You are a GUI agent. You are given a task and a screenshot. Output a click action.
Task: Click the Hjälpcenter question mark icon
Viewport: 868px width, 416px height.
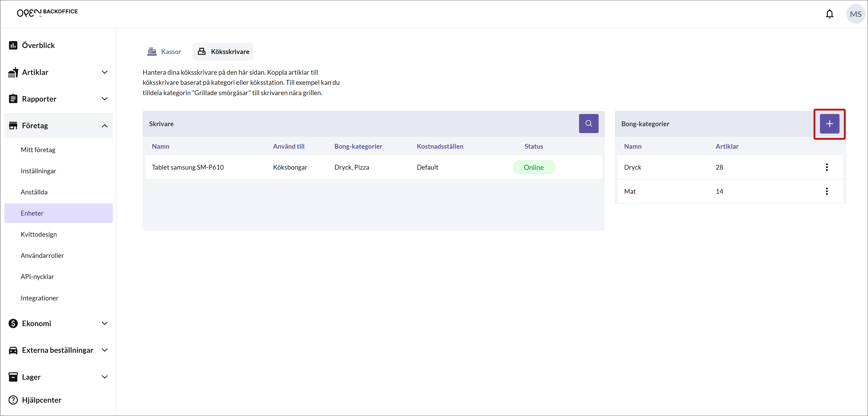click(x=13, y=400)
